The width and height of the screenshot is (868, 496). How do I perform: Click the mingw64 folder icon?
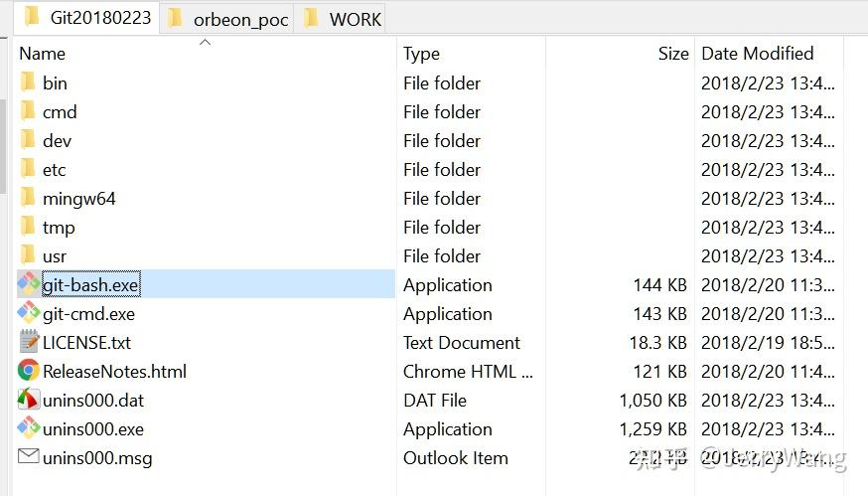pyautogui.click(x=28, y=197)
